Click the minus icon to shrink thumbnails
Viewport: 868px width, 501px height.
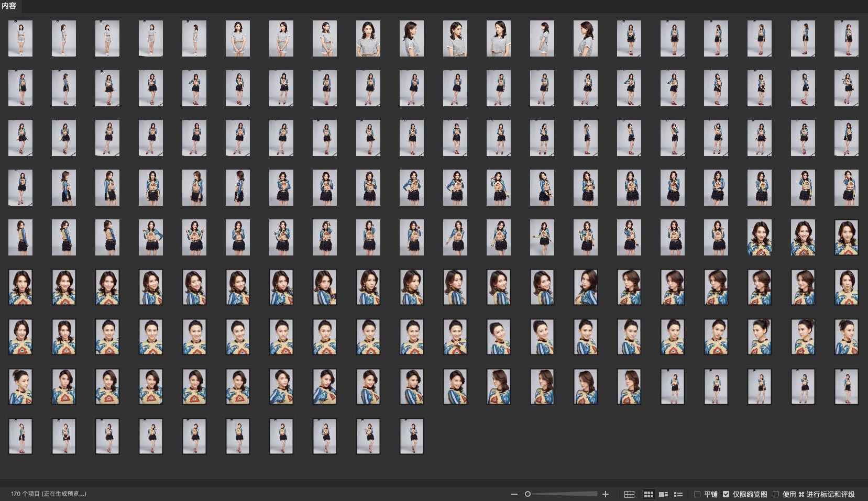click(x=514, y=494)
